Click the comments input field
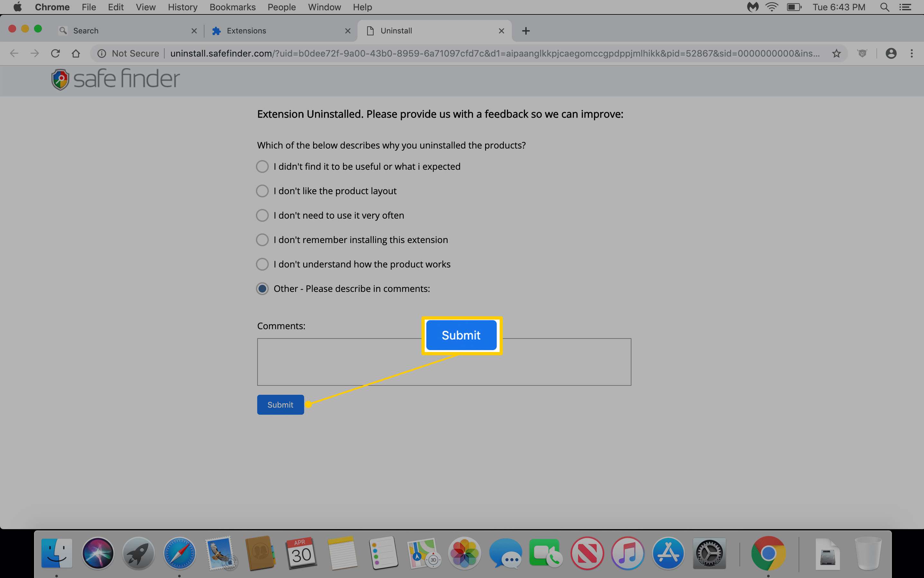 (x=444, y=362)
